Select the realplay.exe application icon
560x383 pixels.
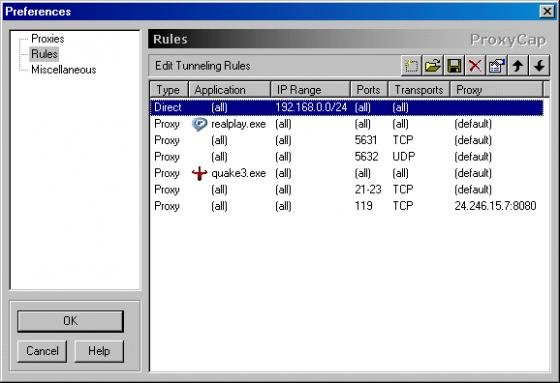click(199, 124)
